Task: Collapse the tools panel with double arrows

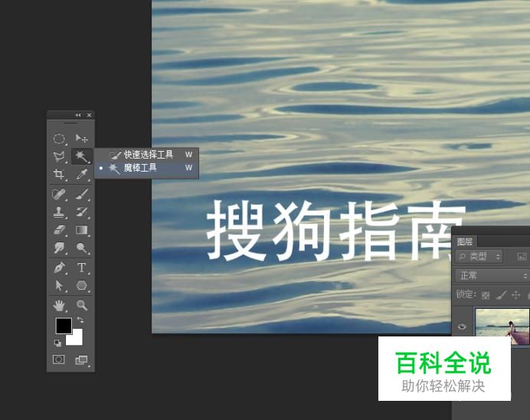Action: 78,115
